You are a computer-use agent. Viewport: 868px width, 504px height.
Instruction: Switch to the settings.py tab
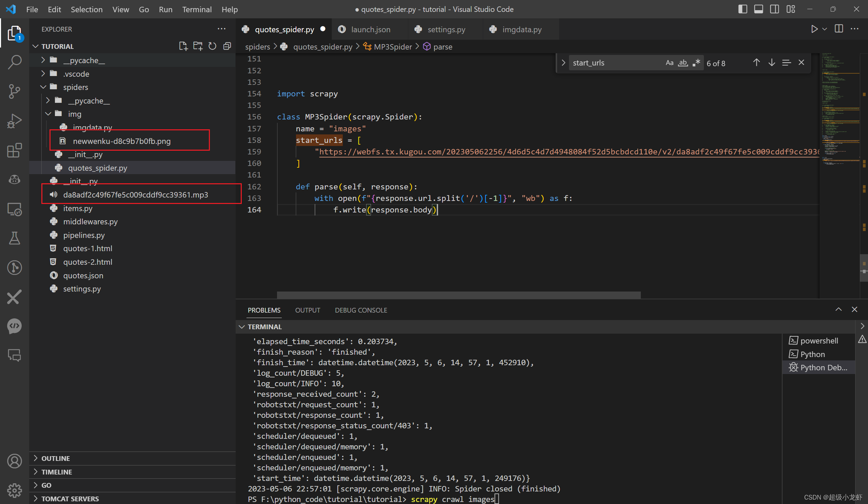[446, 30]
